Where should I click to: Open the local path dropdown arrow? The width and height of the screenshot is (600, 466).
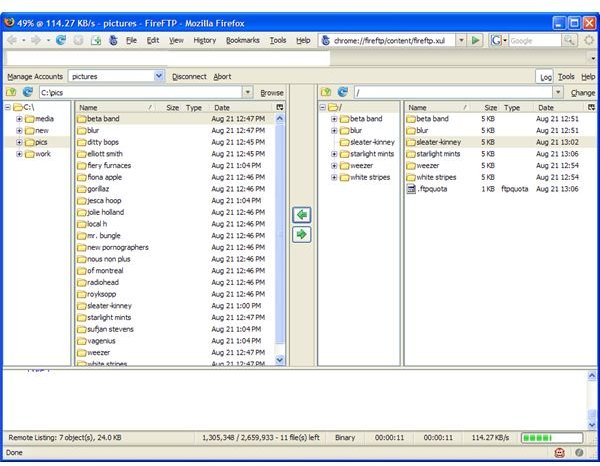[248, 92]
